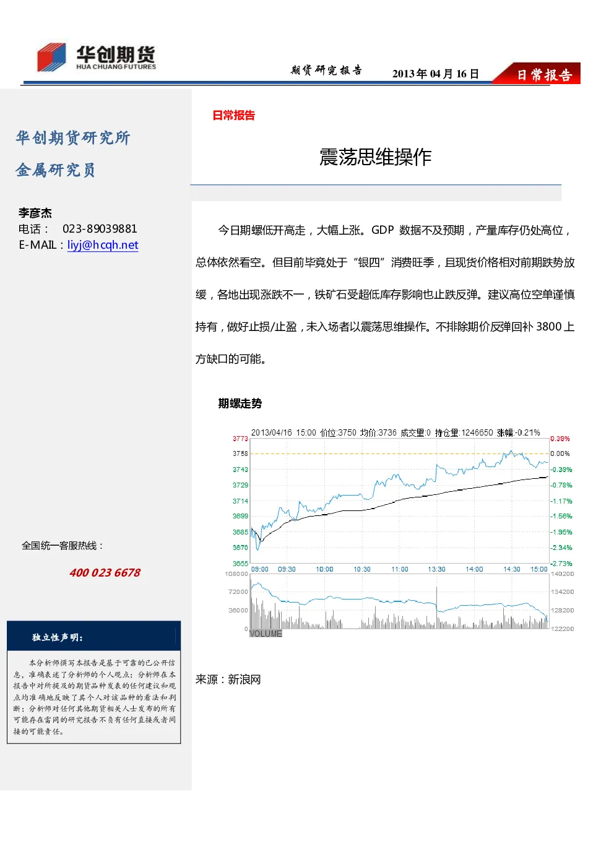The image size is (614, 868).
Task: Click the chart's 3773 price label
Action: pos(240,439)
